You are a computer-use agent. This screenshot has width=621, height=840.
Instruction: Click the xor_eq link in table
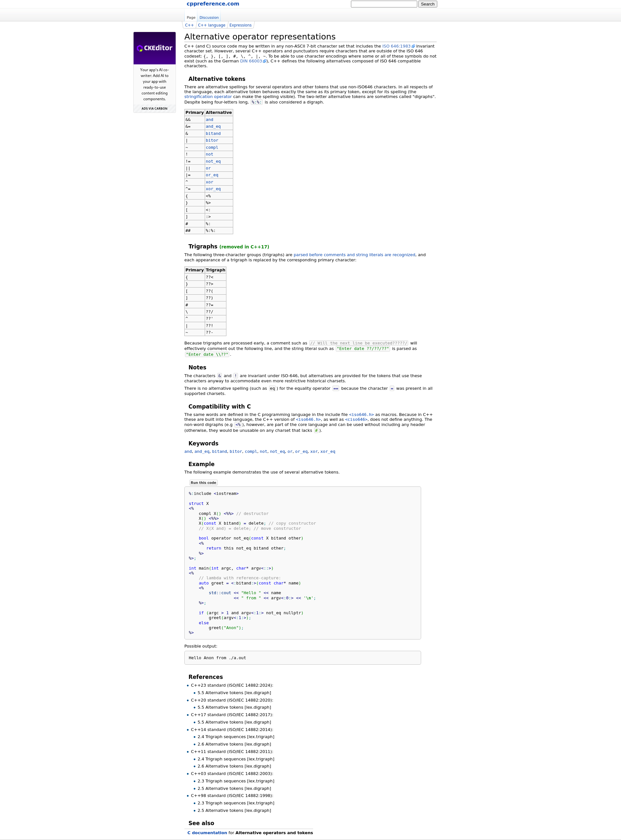coord(213,189)
